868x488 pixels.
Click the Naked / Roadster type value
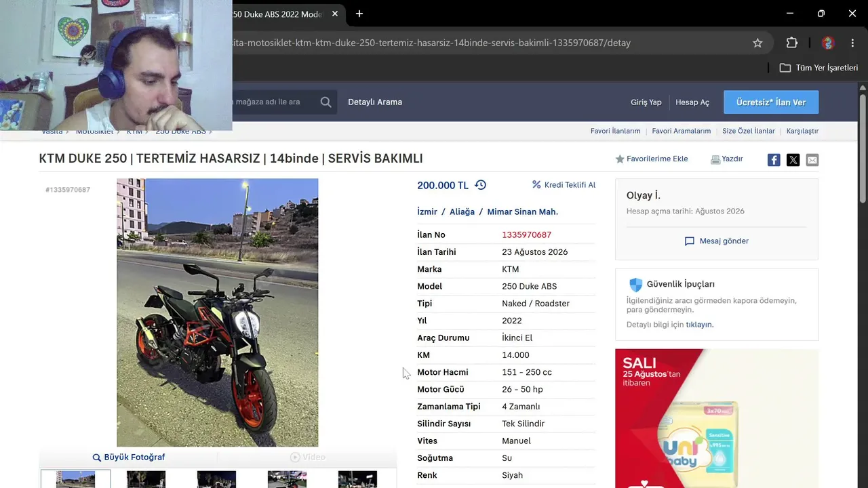[536, 304]
